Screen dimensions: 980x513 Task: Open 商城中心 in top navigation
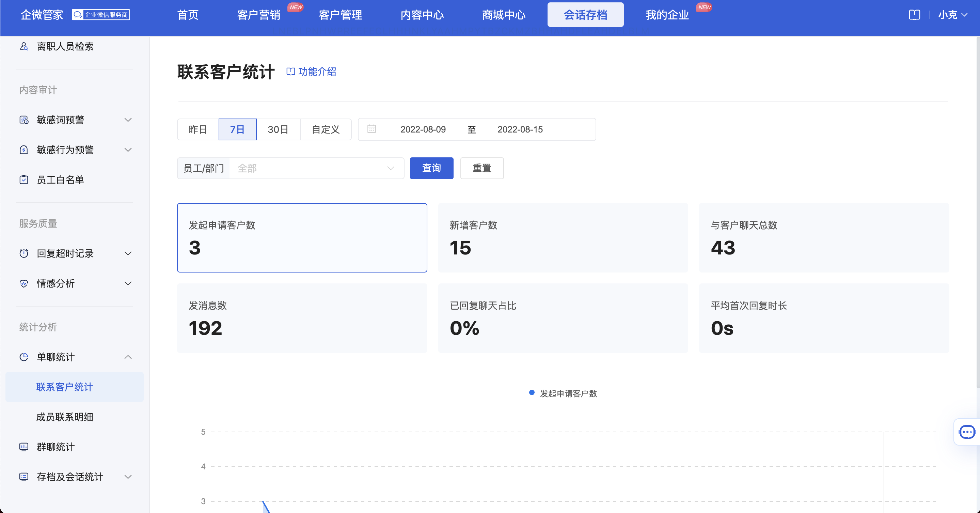[504, 15]
